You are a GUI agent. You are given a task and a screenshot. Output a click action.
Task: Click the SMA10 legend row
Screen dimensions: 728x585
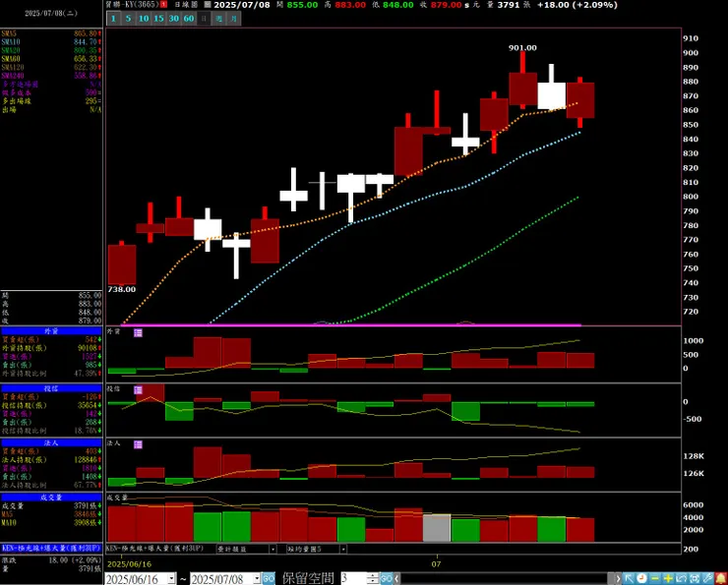click(x=51, y=41)
